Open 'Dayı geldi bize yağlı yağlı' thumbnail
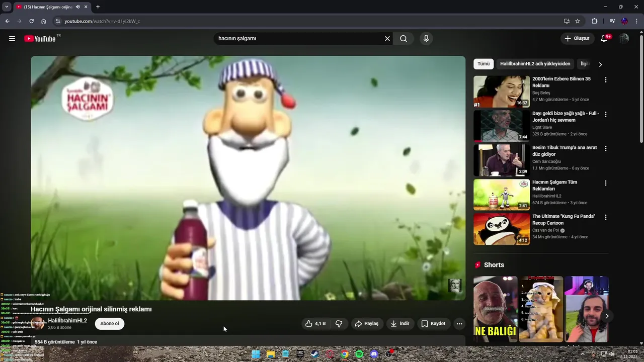 point(502,126)
